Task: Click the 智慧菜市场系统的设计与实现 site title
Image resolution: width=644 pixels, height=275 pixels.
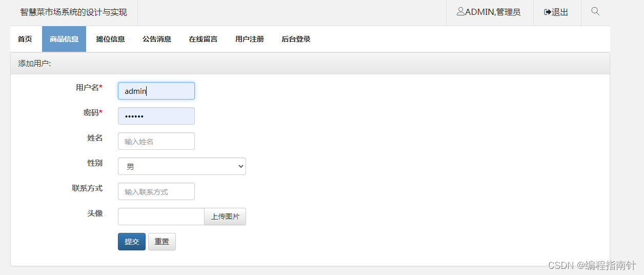Action: click(x=74, y=12)
